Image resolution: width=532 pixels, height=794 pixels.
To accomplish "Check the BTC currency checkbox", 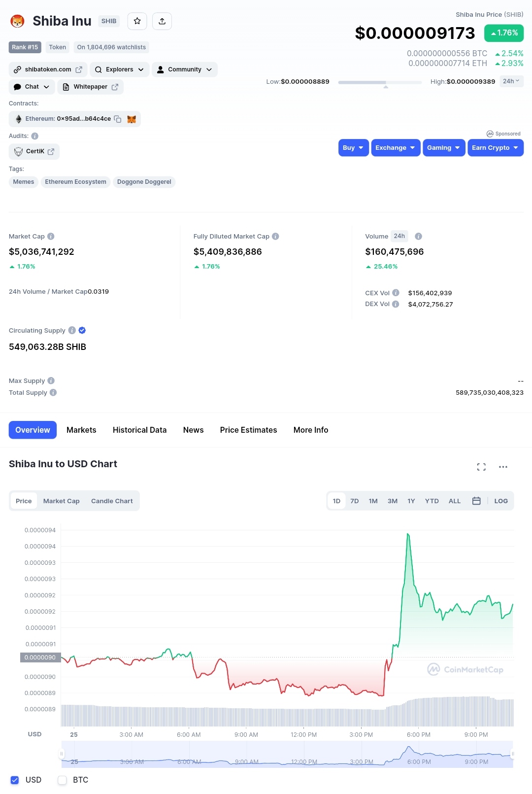I will coord(62,780).
